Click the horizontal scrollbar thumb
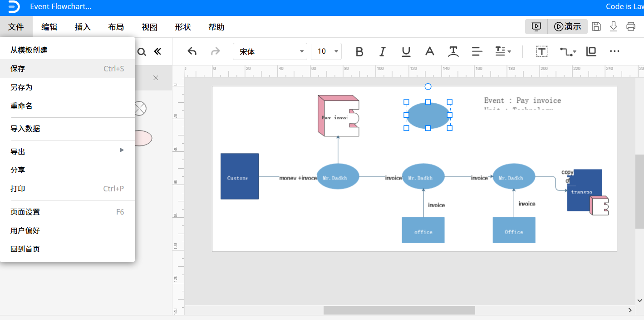Image resolution: width=644 pixels, height=320 pixels. (x=399, y=310)
